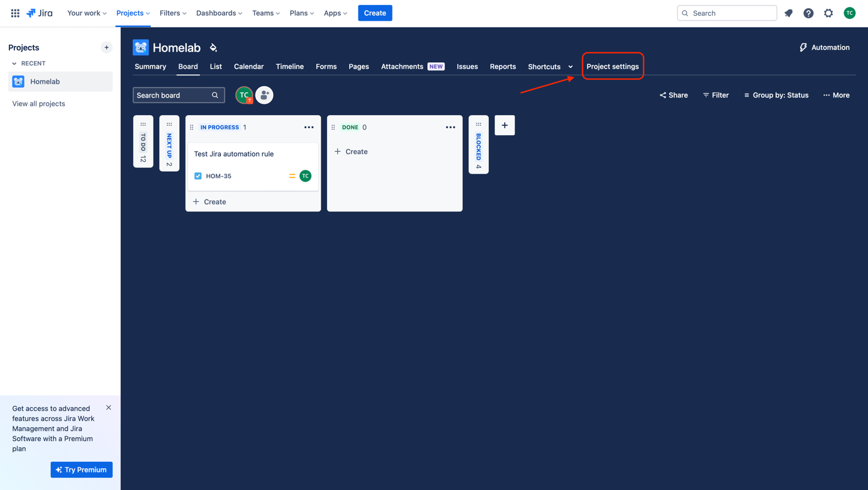The width and height of the screenshot is (868, 490).
Task: Click the add column plus button
Action: [x=504, y=125]
